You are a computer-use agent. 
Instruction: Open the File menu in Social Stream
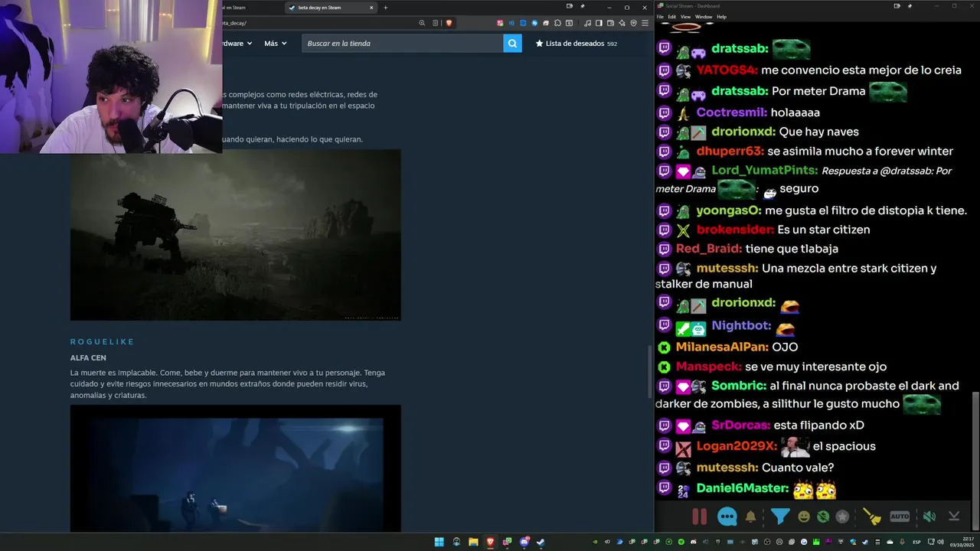coord(660,16)
